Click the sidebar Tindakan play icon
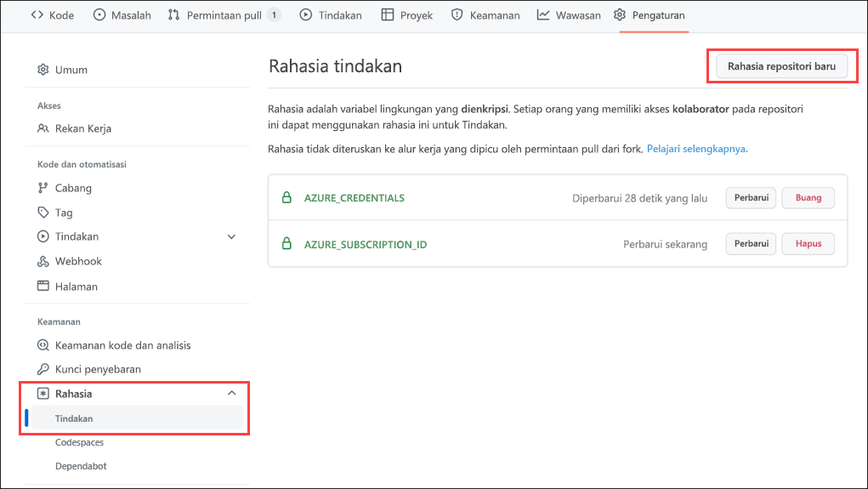The width and height of the screenshot is (868, 489). 43,236
